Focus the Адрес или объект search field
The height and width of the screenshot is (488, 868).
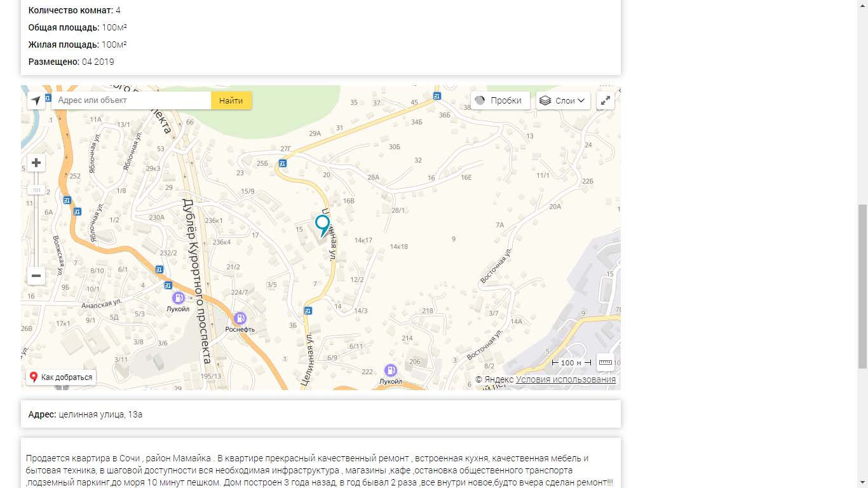(x=131, y=100)
